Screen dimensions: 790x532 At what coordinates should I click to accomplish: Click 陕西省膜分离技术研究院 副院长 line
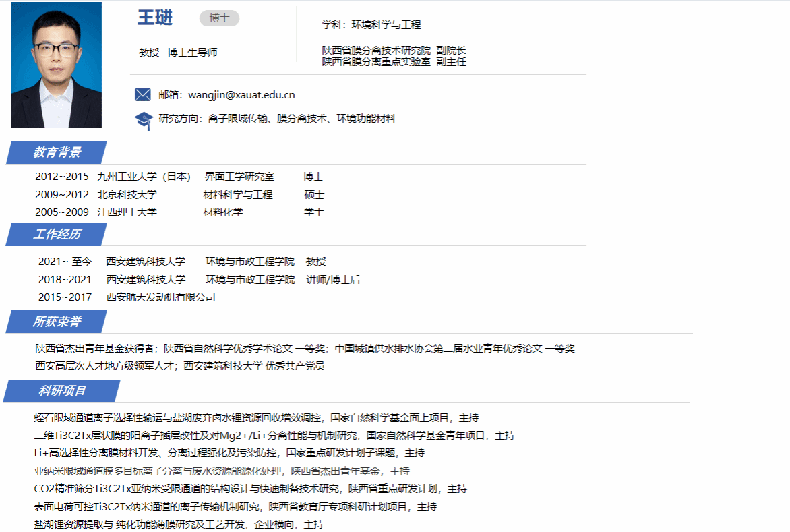tap(394, 51)
